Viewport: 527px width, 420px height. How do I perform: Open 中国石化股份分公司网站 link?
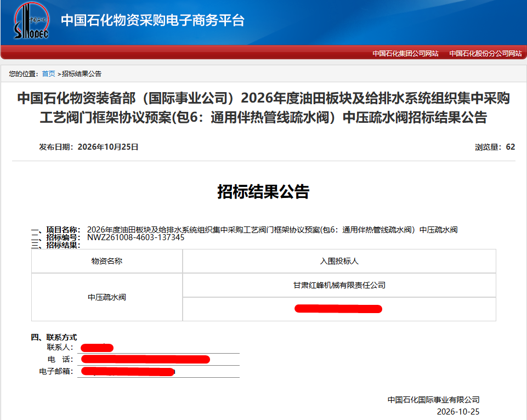click(x=485, y=53)
